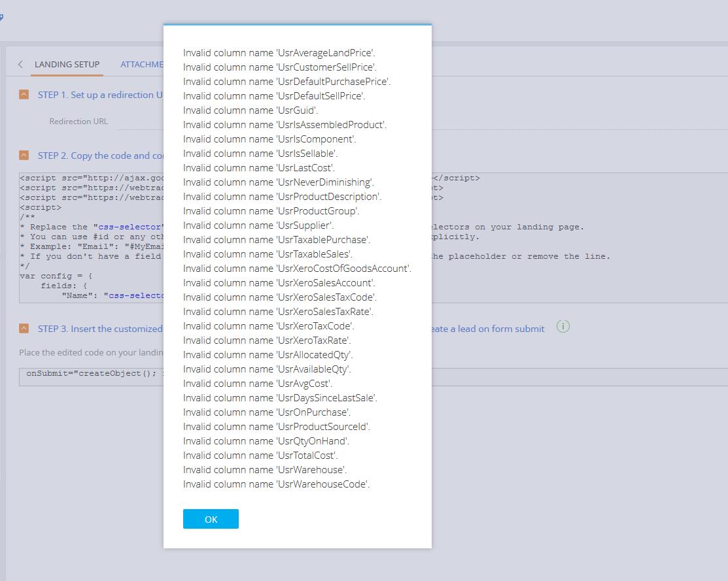728x581 pixels.
Task: Open the LANDING SETUP tab
Action: [x=67, y=65]
